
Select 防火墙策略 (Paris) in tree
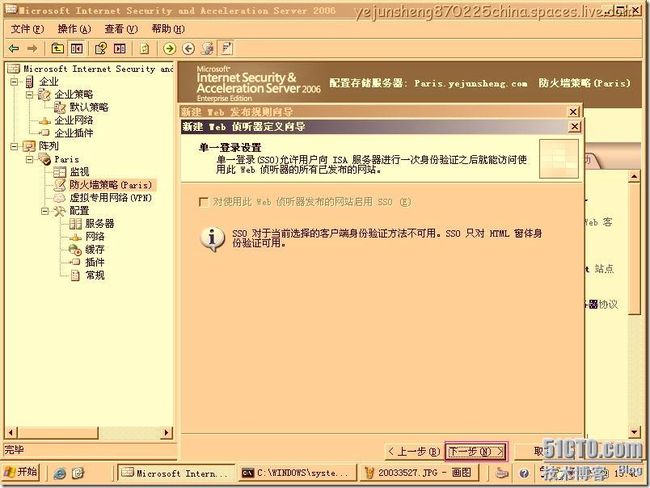click(x=111, y=185)
